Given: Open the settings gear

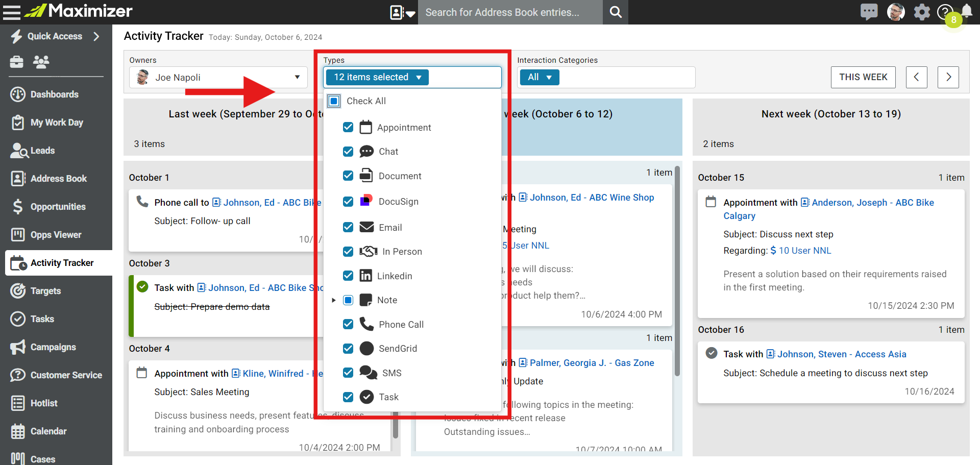Looking at the screenshot, I should tap(922, 12).
